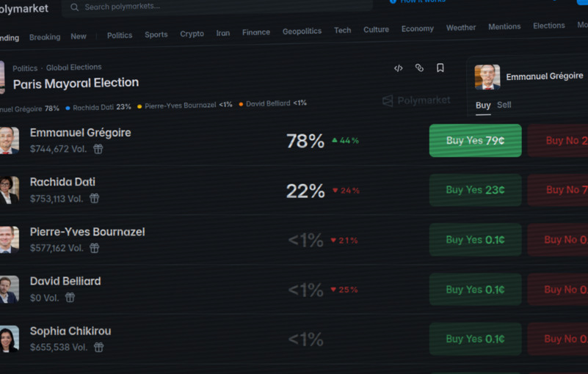Click gift icon beside Sophia Chikirou volume
This screenshot has height=374, width=588.
point(98,347)
